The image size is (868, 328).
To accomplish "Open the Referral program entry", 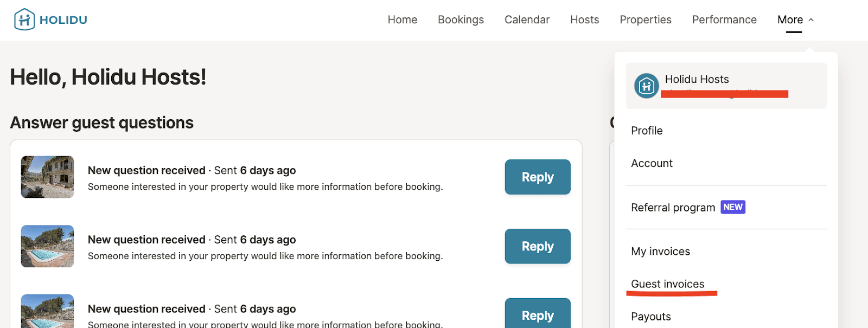I will (x=673, y=208).
